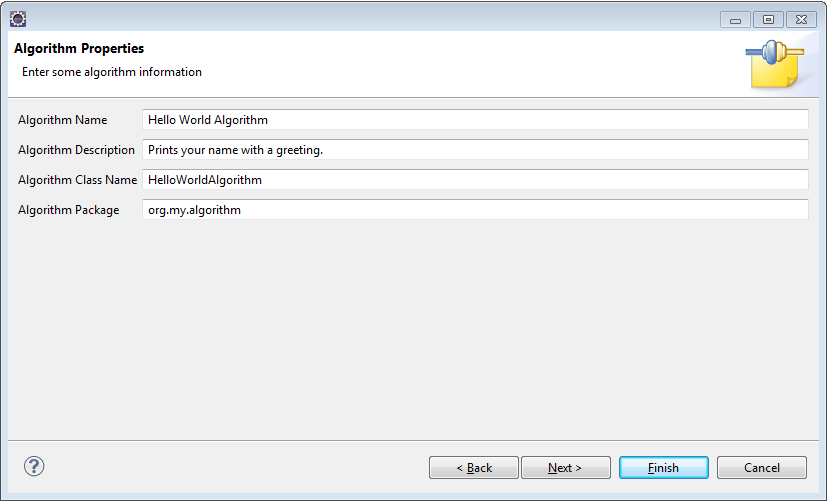Viewport: 827px width, 502px height.
Task: Focus the Algorithm Description text field
Action: [x=475, y=150]
